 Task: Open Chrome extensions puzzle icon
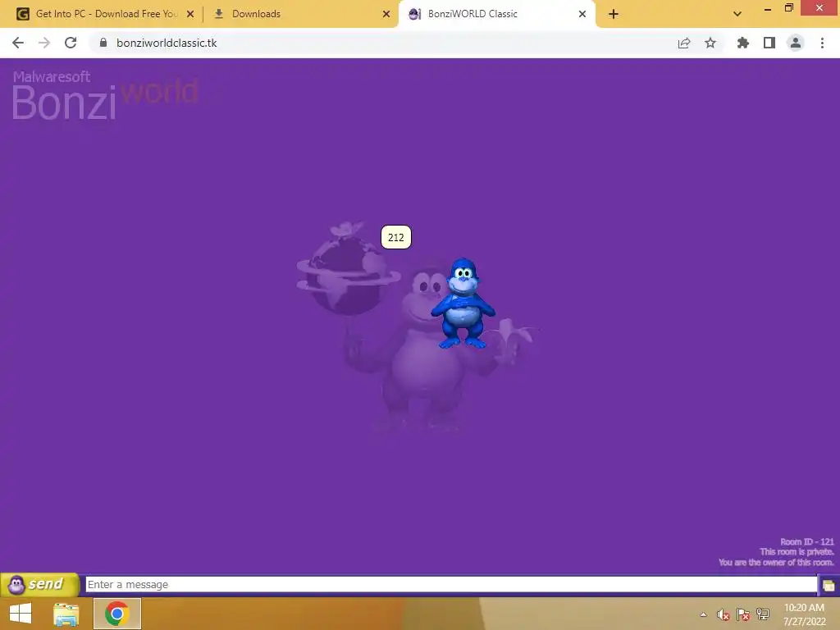tap(743, 43)
